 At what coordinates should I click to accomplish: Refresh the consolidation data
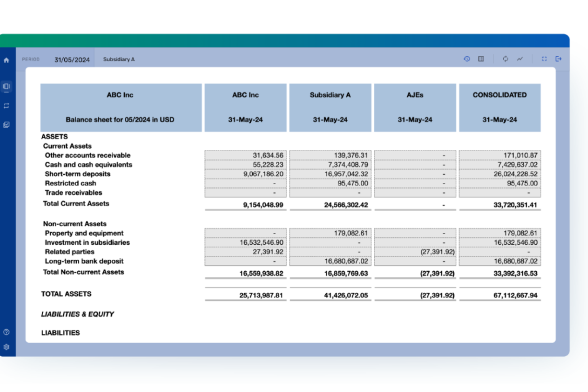pyautogui.click(x=505, y=59)
